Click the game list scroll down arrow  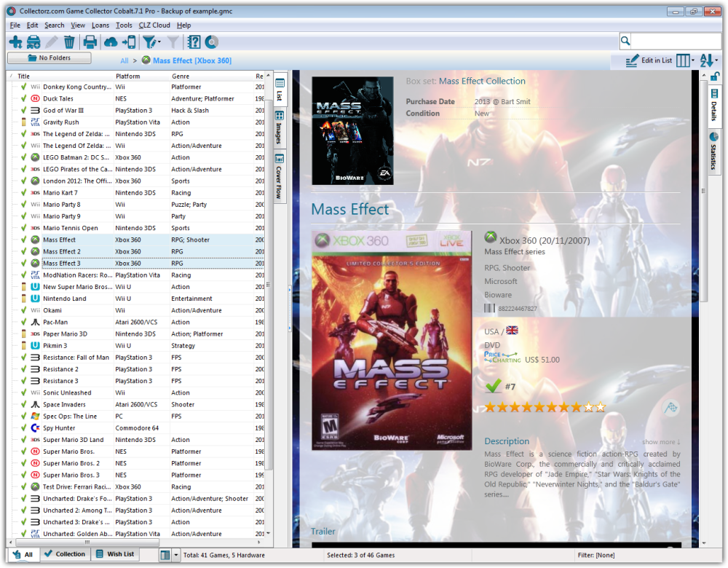point(269,533)
